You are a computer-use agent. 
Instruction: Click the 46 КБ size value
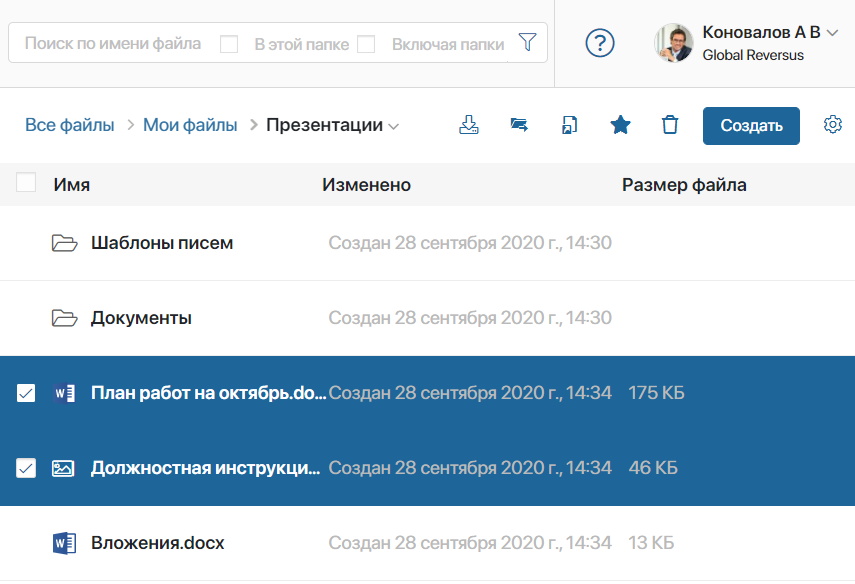653,468
